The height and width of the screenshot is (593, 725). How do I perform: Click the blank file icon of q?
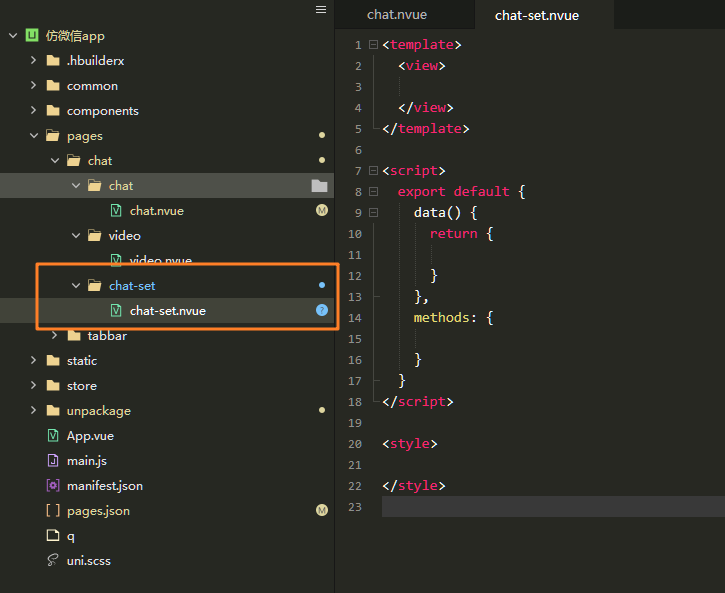coord(53,535)
